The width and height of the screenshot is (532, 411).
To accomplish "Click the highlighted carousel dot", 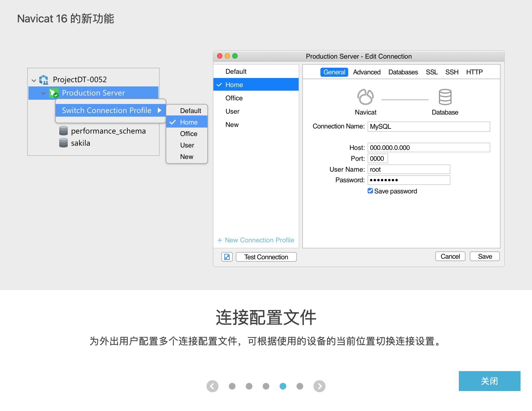I will (x=283, y=386).
